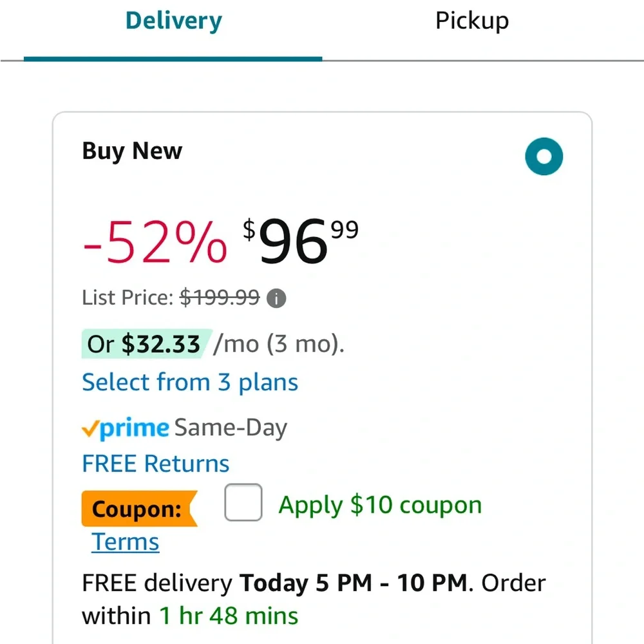Open Select from 3 plans link
The width and height of the screenshot is (644, 644).
tap(190, 383)
